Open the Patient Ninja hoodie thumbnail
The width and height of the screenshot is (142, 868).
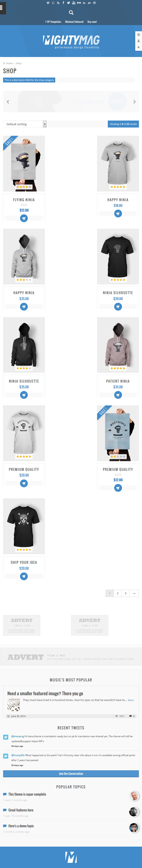118,345
